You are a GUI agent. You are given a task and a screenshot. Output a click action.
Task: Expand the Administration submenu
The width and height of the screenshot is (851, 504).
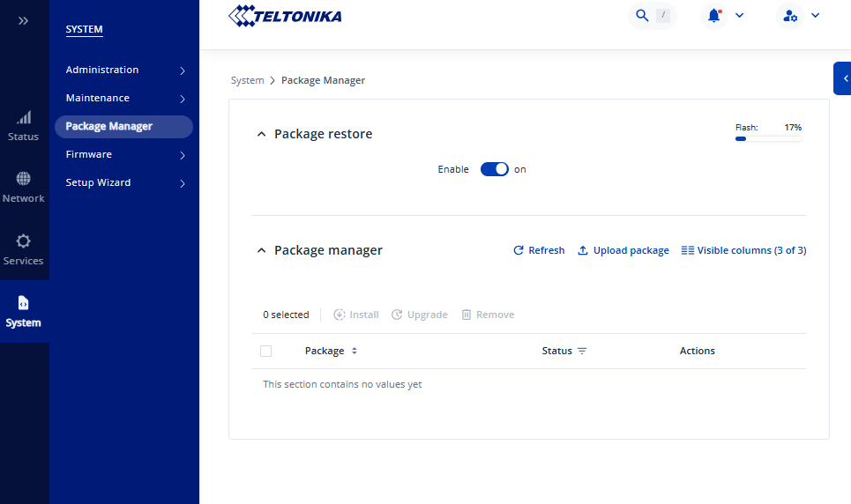click(183, 70)
